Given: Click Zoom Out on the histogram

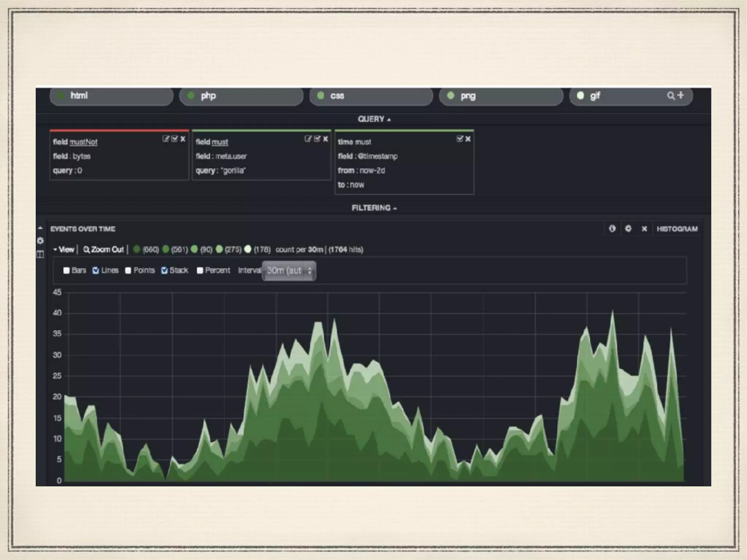Looking at the screenshot, I should (x=104, y=250).
